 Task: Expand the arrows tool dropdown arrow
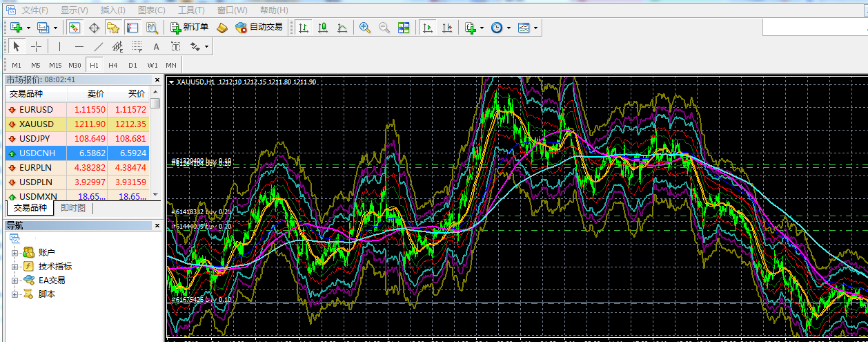pos(206,46)
